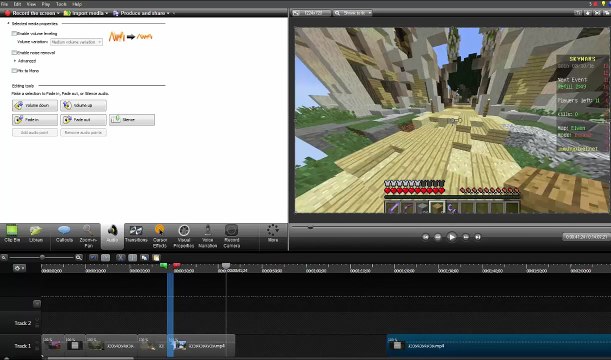Click the Silence button

coord(132,120)
